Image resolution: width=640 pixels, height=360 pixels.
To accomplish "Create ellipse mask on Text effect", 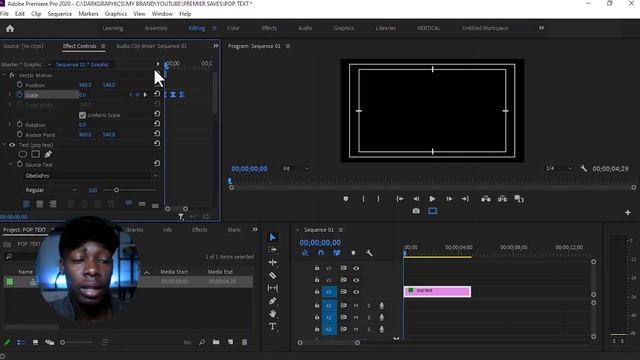I will pyautogui.click(x=23, y=154).
